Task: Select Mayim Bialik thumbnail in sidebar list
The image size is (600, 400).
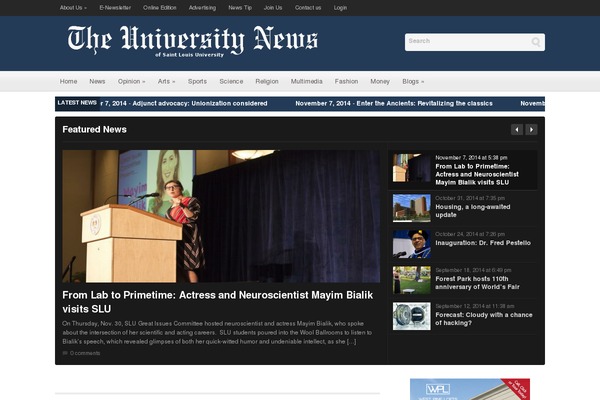Action: pos(412,168)
